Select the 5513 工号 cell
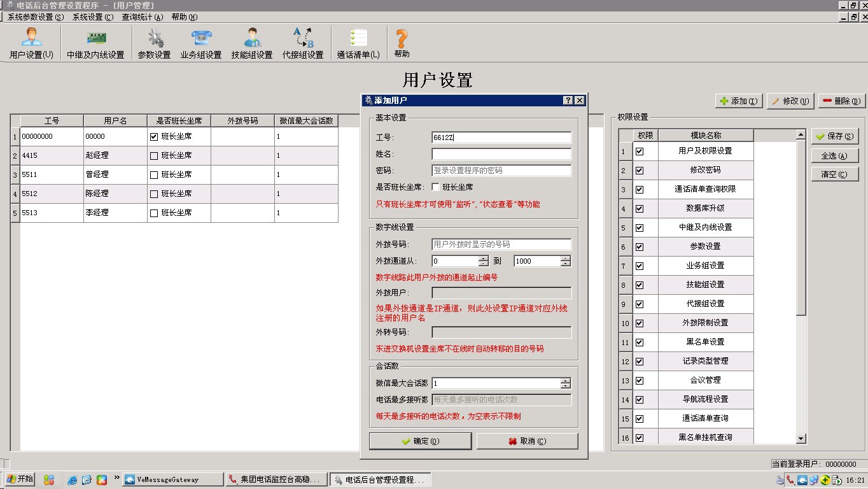Image resolution: width=868 pixels, height=489 pixels. coord(52,213)
